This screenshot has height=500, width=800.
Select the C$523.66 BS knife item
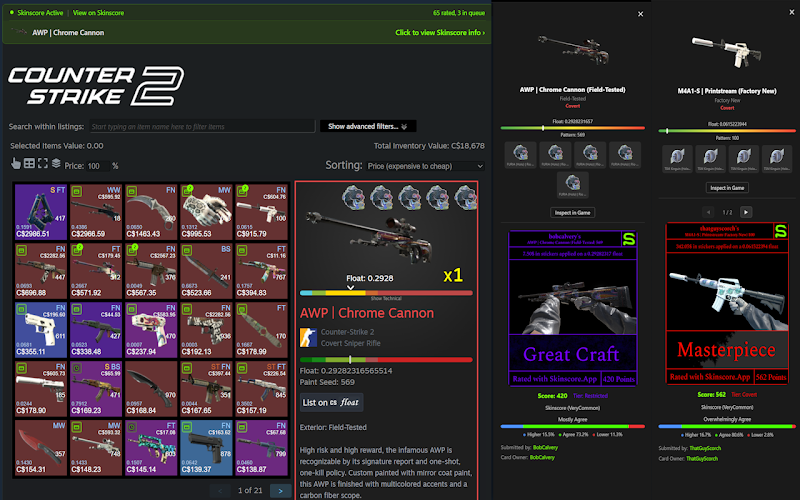(x=206, y=271)
